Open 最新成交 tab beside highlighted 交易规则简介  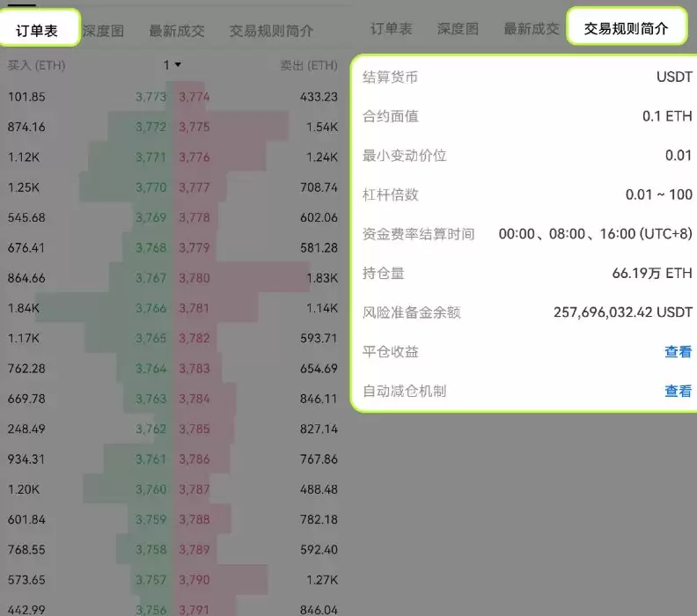(x=531, y=28)
